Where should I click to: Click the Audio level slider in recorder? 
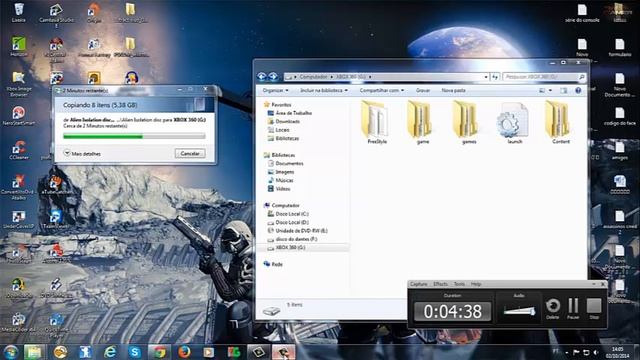tap(519, 311)
